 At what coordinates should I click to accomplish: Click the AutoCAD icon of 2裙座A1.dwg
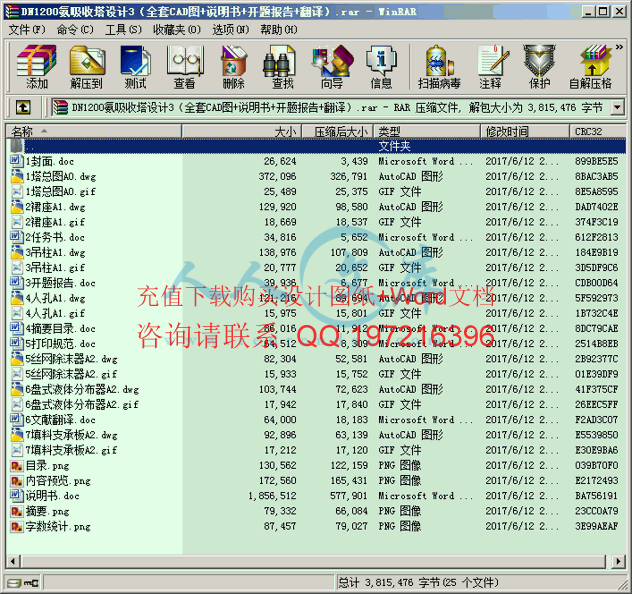point(17,206)
